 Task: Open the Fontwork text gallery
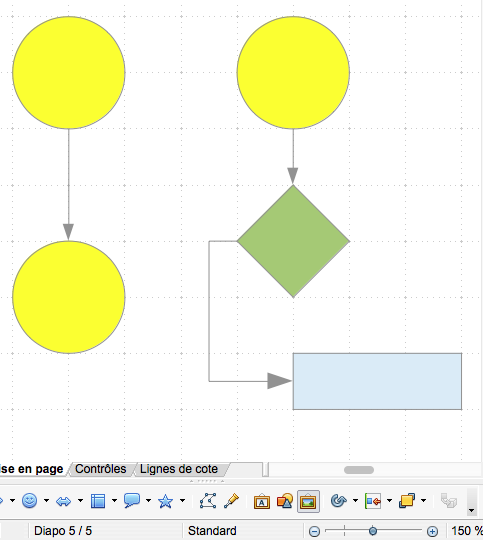[262, 501]
